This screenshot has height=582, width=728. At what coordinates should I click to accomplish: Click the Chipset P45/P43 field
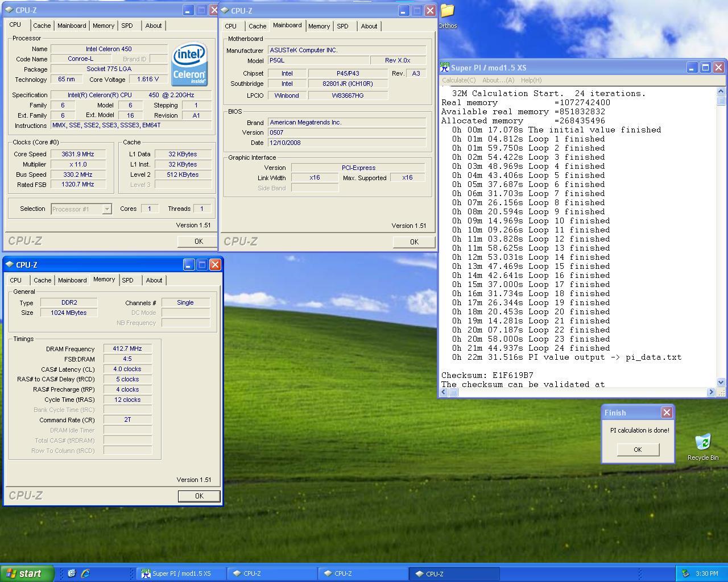pyautogui.click(x=348, y=73)
